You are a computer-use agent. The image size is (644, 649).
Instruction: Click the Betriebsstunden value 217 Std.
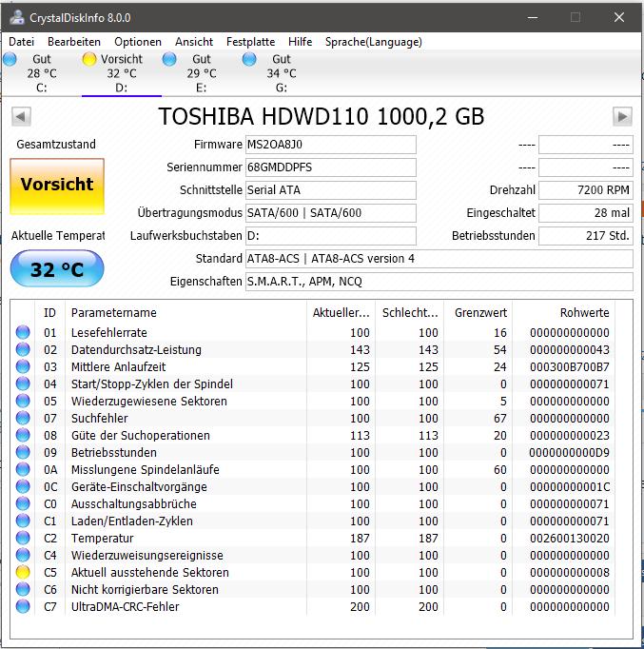coord(585,235)
